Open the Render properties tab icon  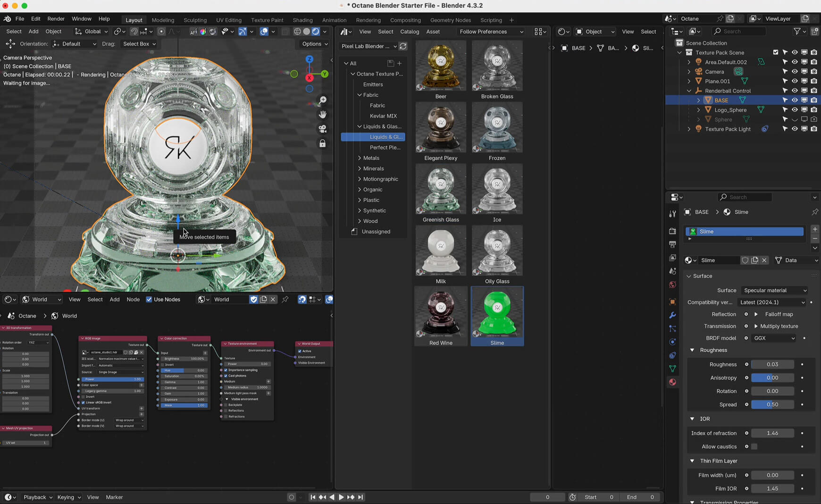(672, 231)
